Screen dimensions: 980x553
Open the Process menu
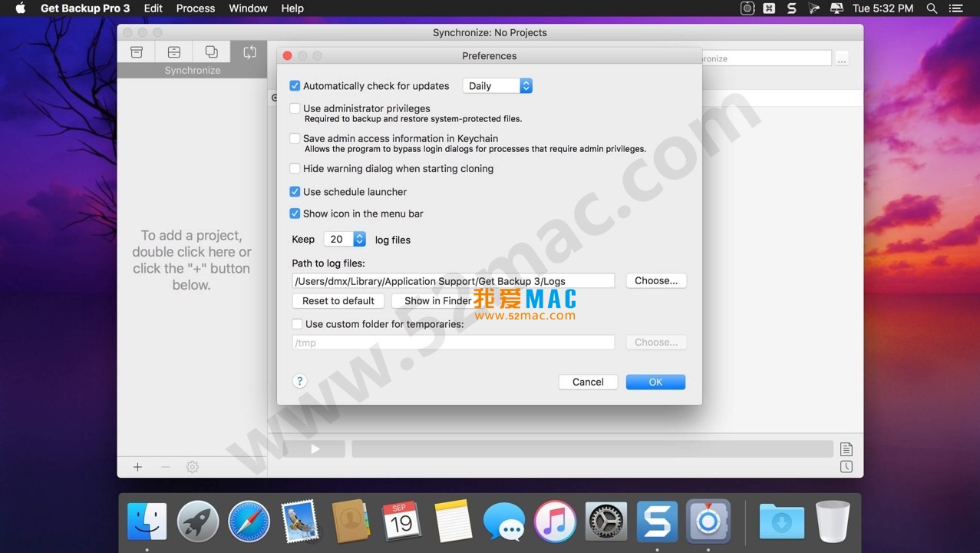196,8
